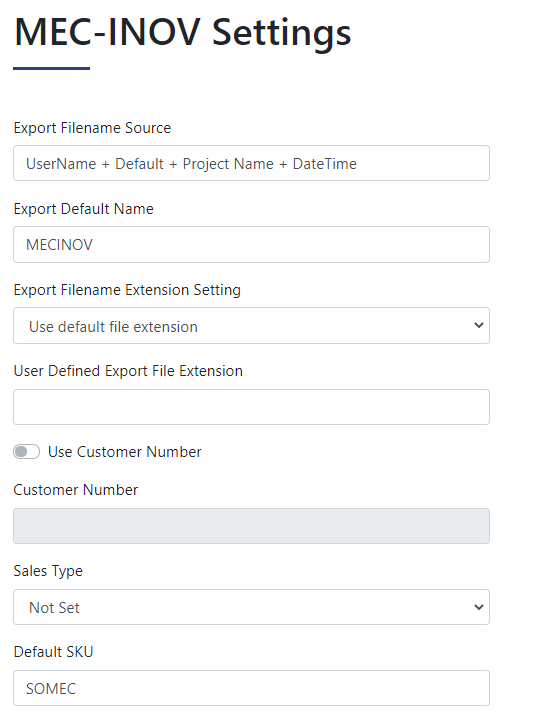The width and height of the screenshot is (535, 717).
Task: Click the 'MEC-INOV Settings' page heading
Action: pyautogui.click(x=183, y=33)
